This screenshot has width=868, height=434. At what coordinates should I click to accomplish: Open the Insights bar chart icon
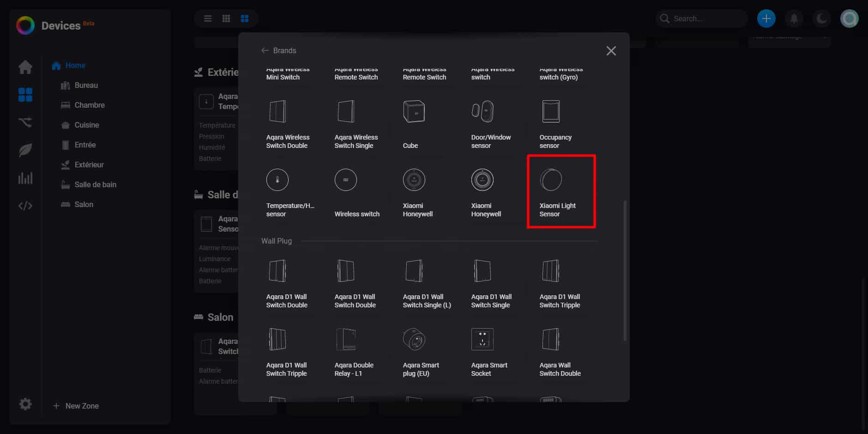click(25, 178)
